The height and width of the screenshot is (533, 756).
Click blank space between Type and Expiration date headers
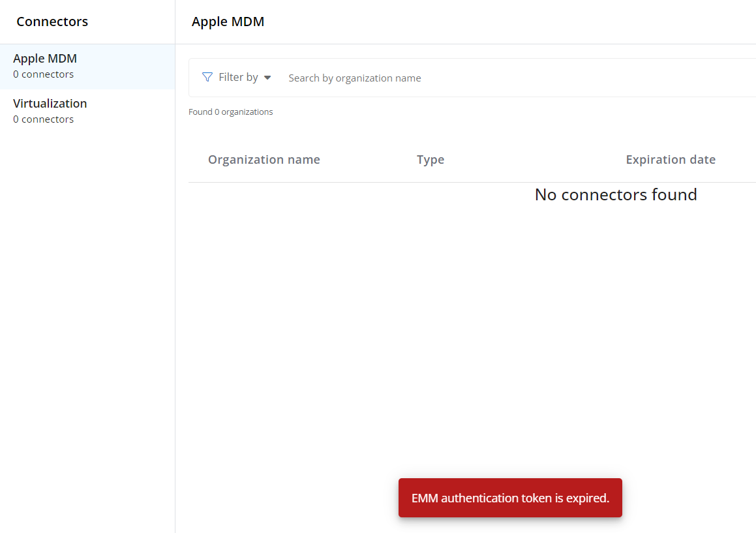click(535, 160)
